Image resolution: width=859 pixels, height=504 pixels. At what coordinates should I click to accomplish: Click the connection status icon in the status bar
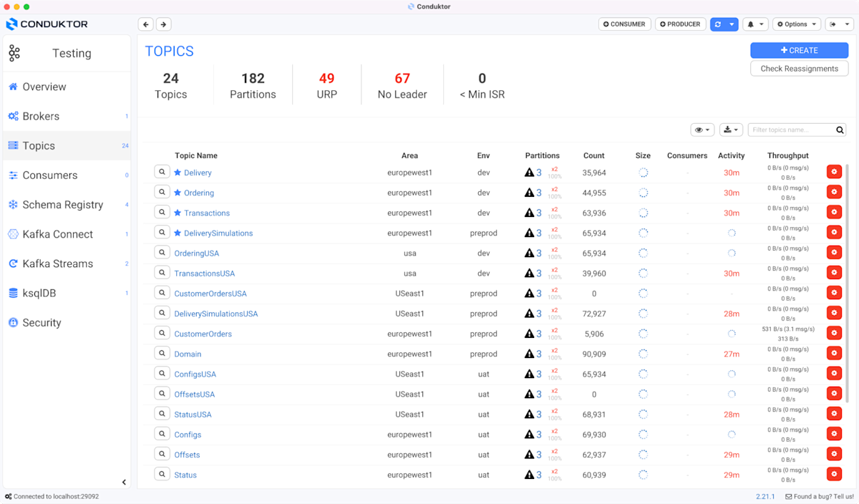tap(8, 496)
